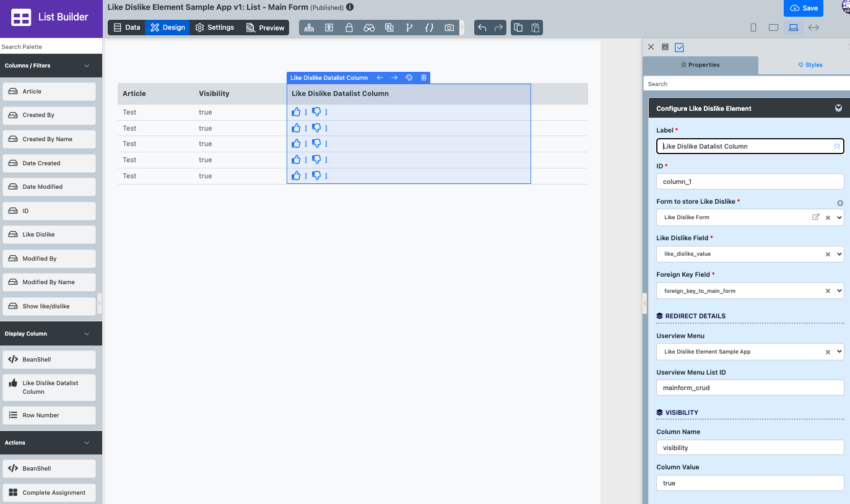
Task: Open the permission lock icon
Action: [349, 28]
